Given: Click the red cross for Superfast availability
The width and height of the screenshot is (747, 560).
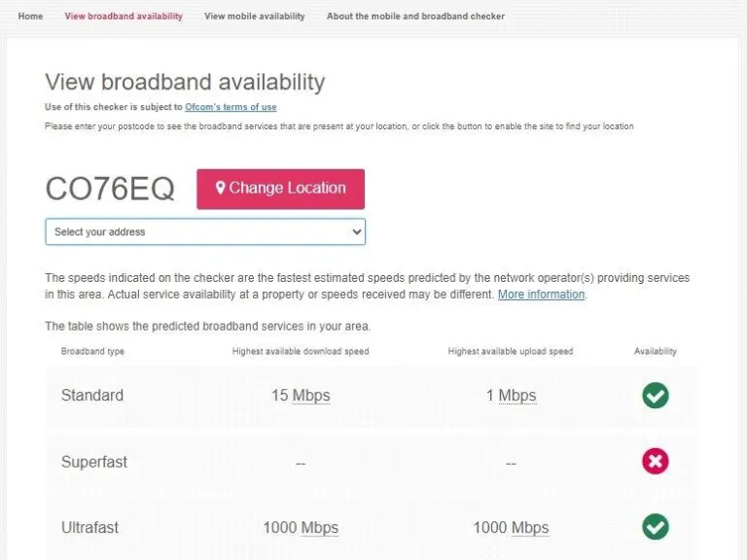Looking at the screenshot, I should tap(655, 462).
